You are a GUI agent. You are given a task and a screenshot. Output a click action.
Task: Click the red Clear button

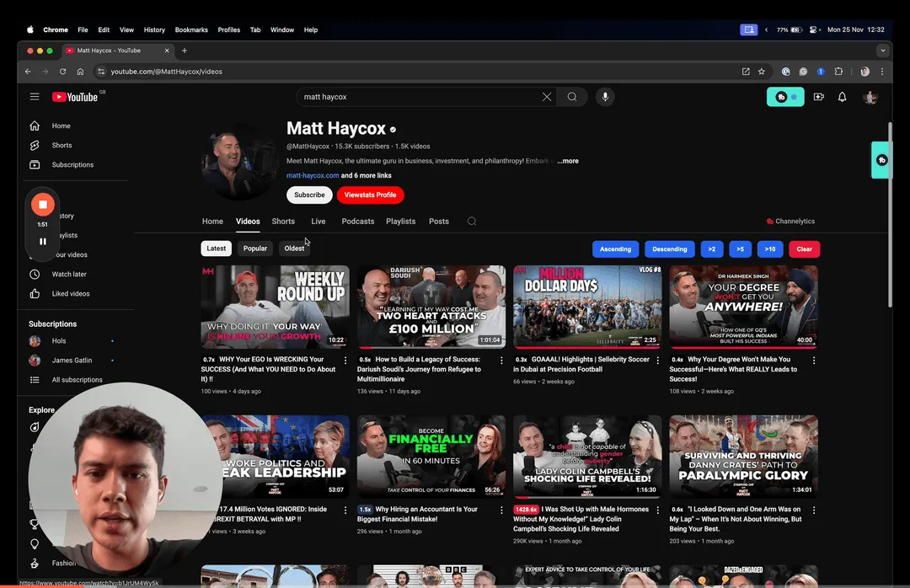805,249
